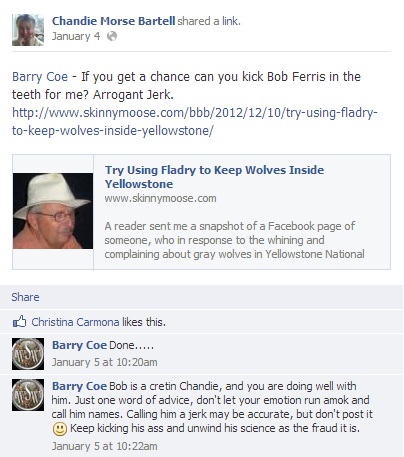
Task: Follow the skinnymoose.com URL in the post
Action: [x=195, y=122]
